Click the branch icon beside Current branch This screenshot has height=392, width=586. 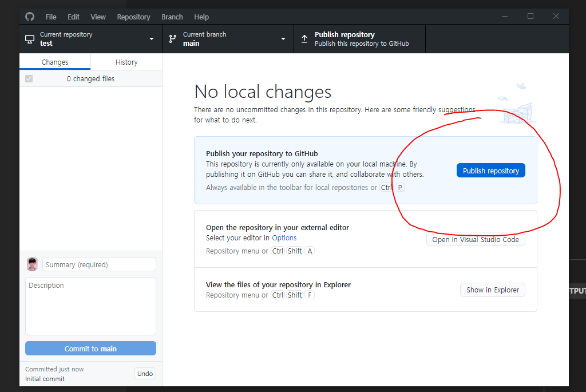[173, 39]
